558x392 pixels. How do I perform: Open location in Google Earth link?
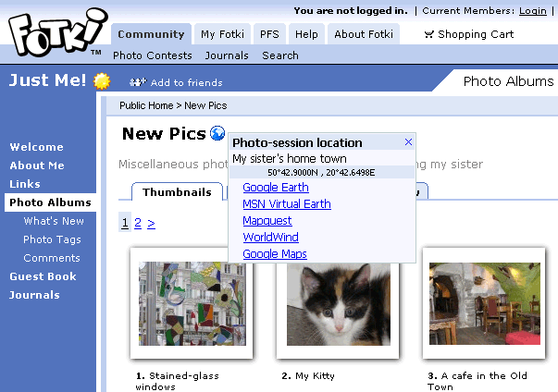click(x=276, y=188)
